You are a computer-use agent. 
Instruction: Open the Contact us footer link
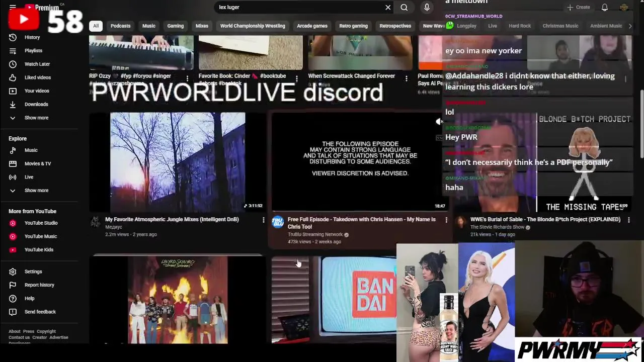(19, 338)
